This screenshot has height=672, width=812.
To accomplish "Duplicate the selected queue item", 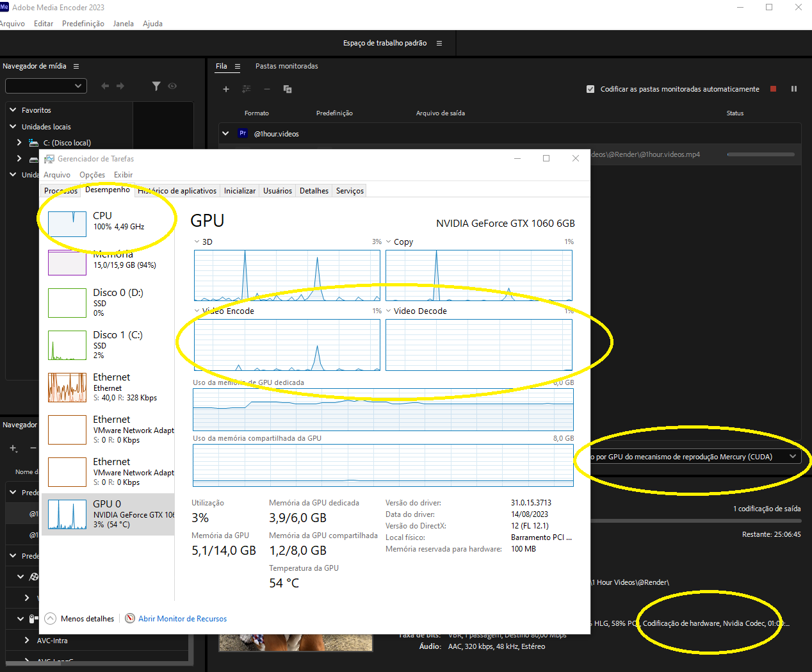I will (287, 89).
